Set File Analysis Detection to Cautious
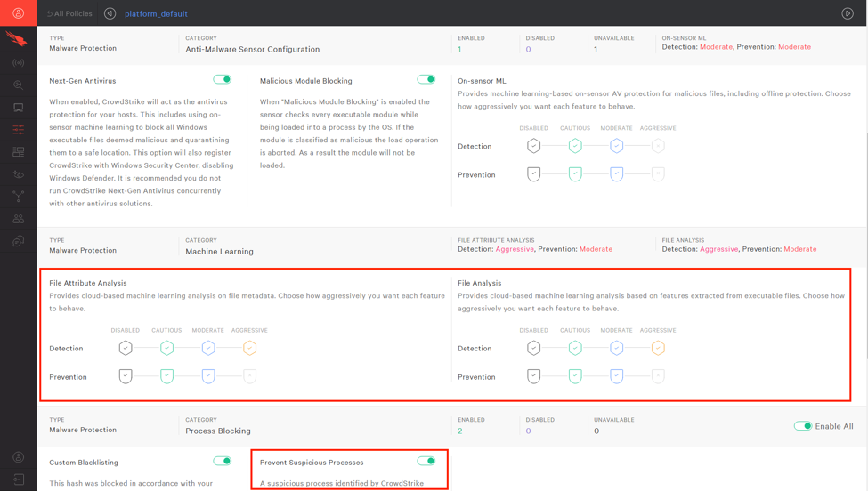 click(x=575, y=349)
